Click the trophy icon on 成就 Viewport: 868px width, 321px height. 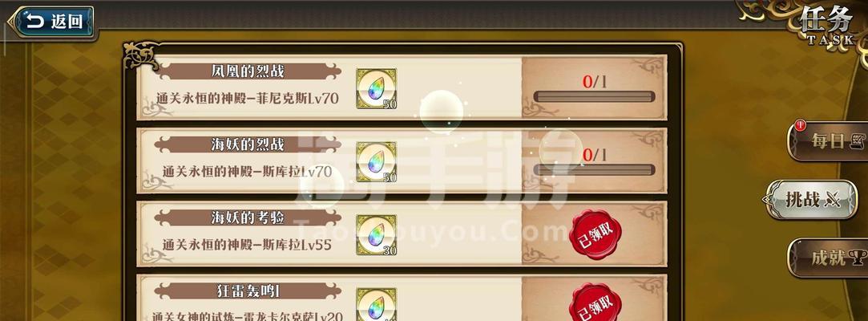click(x=858, y=258)
